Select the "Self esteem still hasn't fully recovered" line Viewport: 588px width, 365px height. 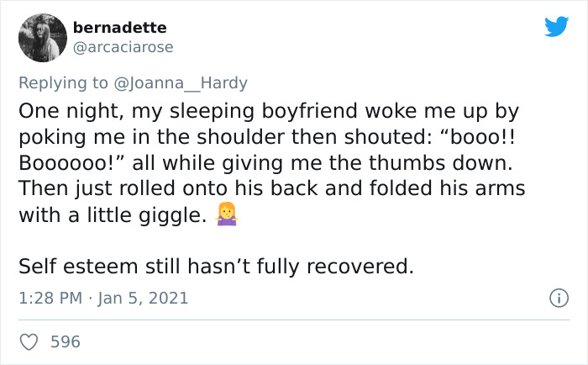[x=217, y=267]
